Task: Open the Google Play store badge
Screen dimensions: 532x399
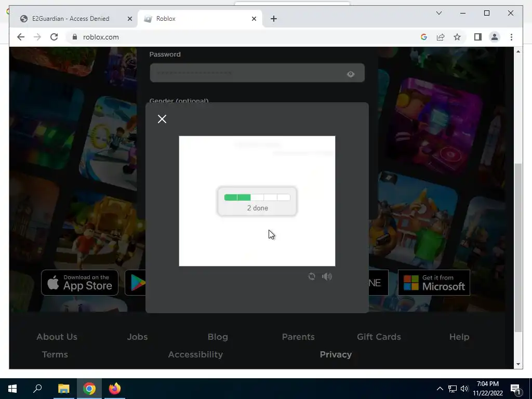Action: click(136, 283)
